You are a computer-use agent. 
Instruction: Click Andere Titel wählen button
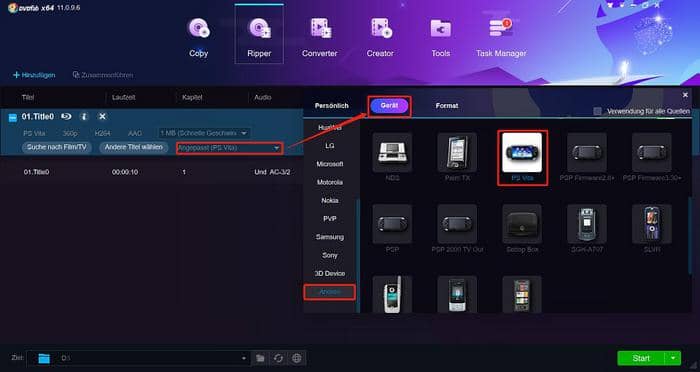click(133, 147)
